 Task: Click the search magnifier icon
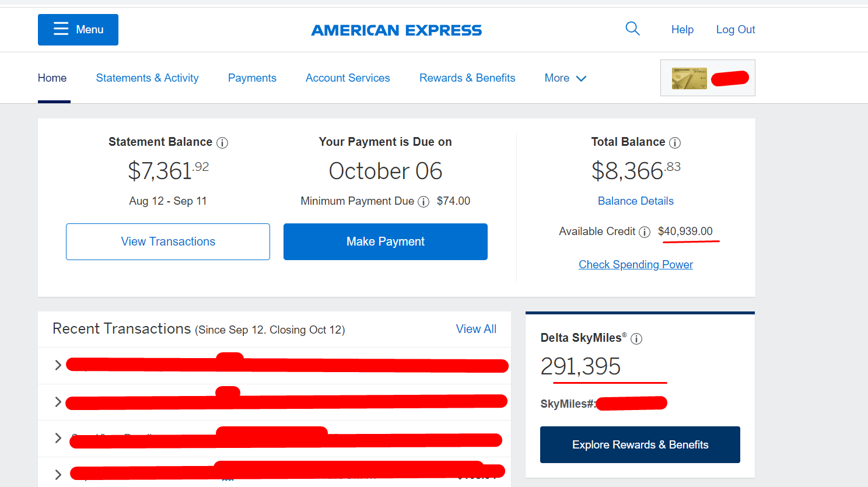tap(632, 29)
